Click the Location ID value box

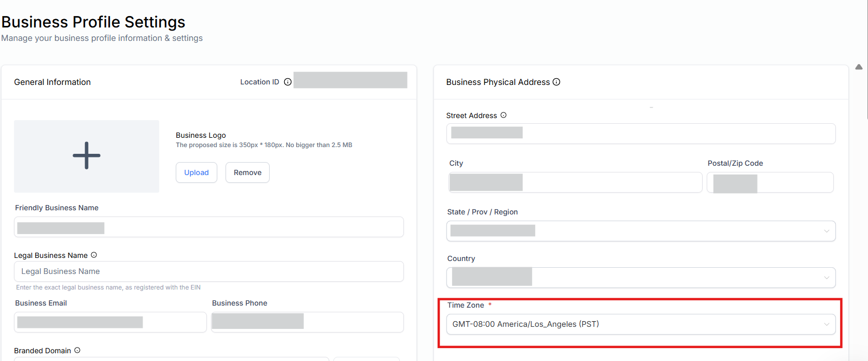tap(350, 80)
